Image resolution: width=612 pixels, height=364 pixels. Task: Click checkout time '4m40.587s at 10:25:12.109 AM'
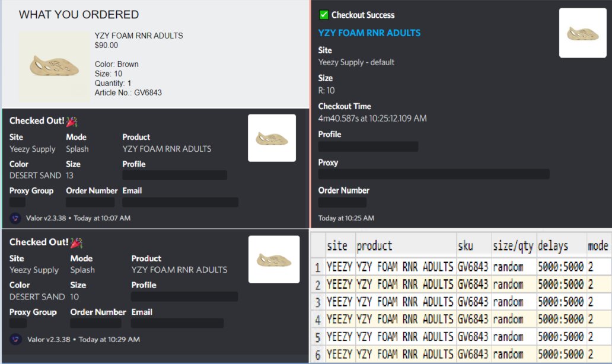pyautogui.click(x=372, y=118)
